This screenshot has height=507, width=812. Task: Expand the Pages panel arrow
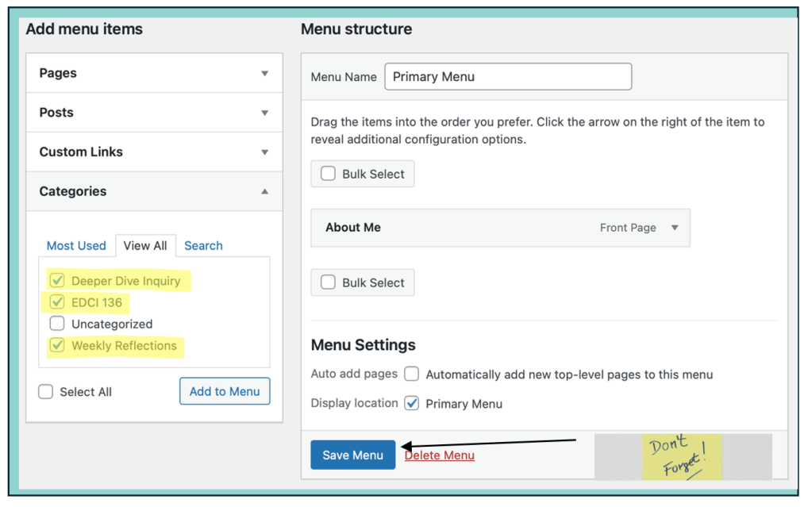coord(264,73)
